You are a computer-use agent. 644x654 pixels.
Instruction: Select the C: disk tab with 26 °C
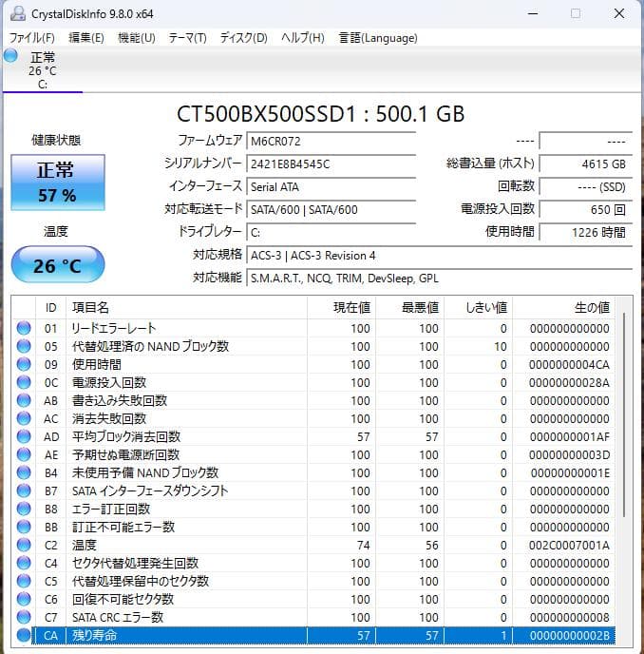(43, 70)
